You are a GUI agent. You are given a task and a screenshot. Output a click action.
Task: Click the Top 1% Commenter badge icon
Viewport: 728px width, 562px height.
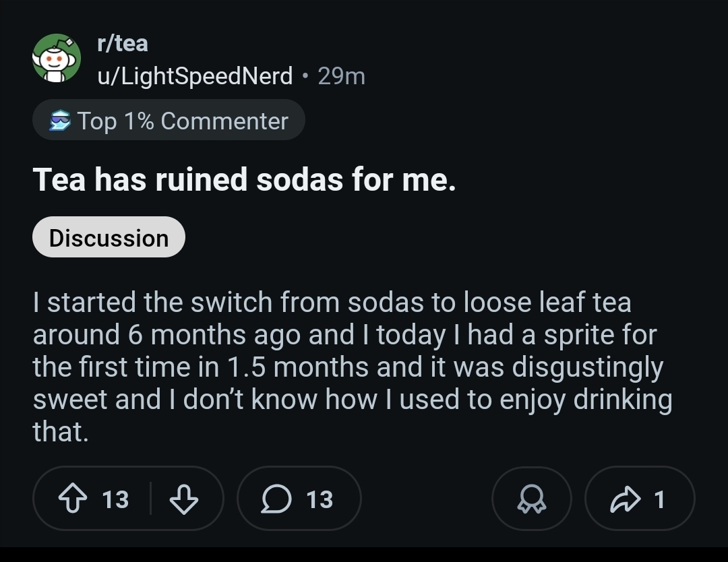pos(59,121)
